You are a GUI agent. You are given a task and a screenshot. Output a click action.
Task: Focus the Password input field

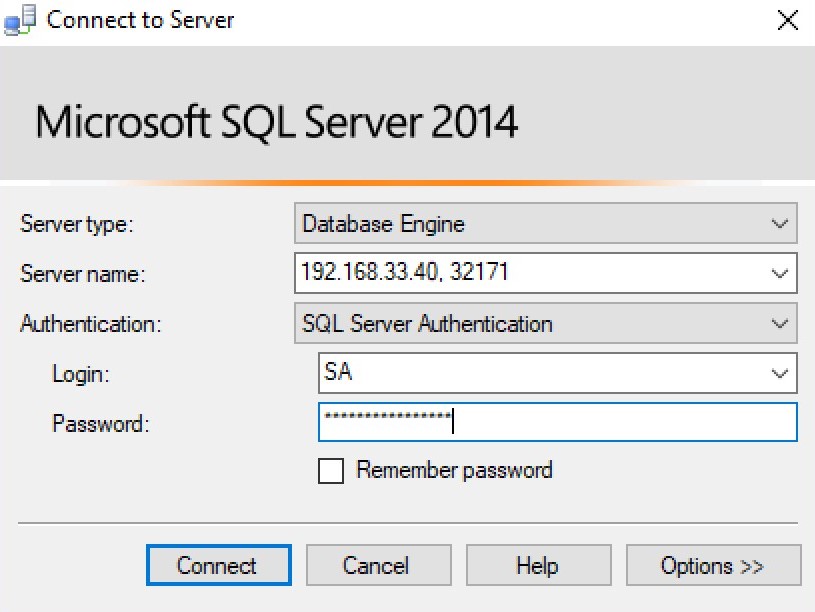coord(557,422)
